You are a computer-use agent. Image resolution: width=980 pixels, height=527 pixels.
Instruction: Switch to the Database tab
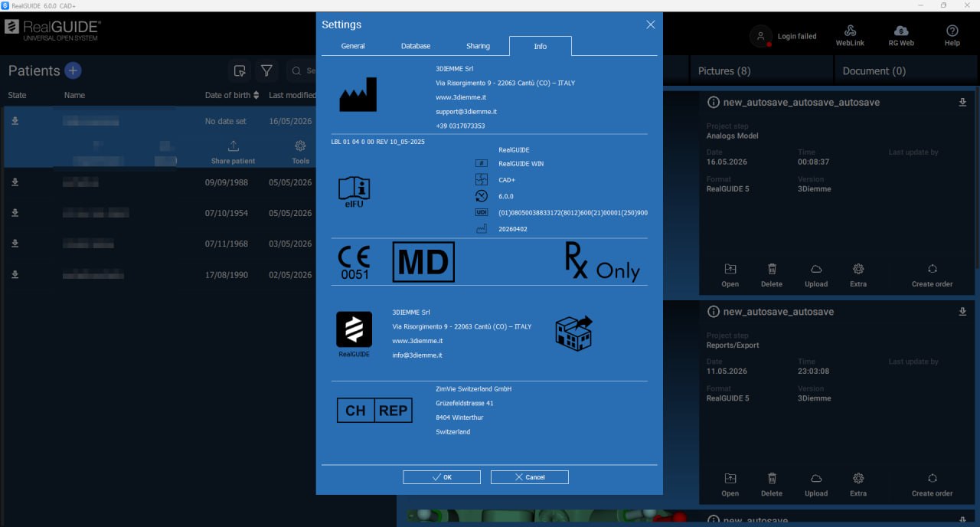(x=416, y=46)
